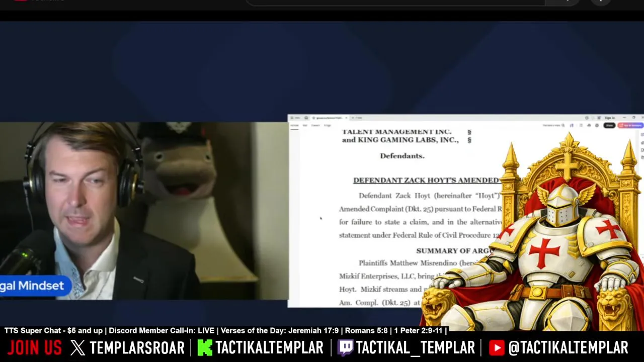644x362 pixels.
Task: Click the Ask AI Assistant button
Action: click(630, 125)
